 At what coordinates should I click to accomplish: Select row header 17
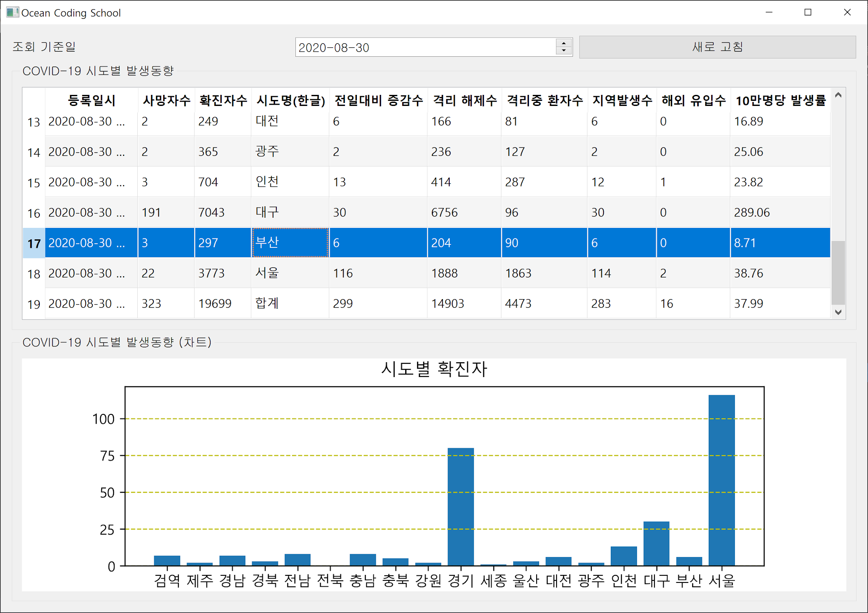[34, 243]
